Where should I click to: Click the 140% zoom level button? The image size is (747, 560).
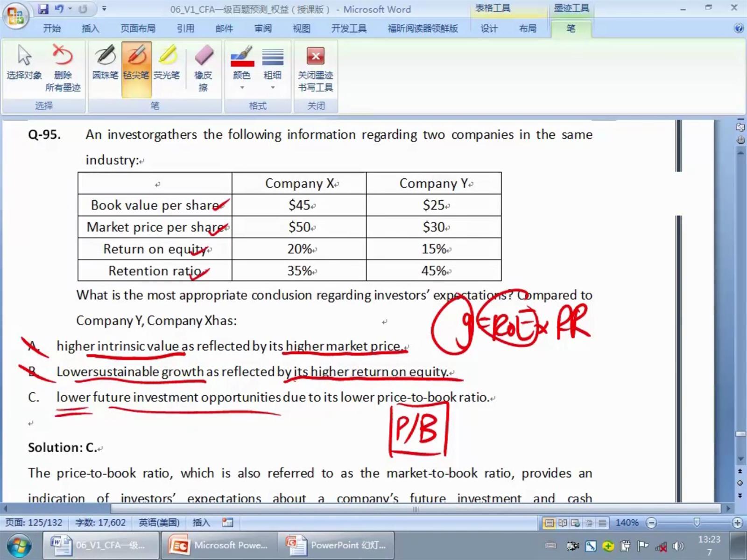click(x=627, y=523)
